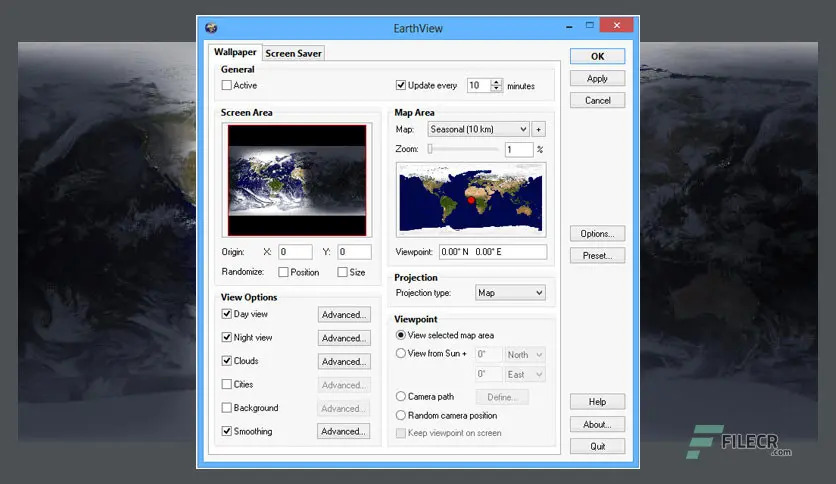The width and height of the screenshot is (836, 484).
Task: Open Advanced settings for Day view
Action: (344, 314)
